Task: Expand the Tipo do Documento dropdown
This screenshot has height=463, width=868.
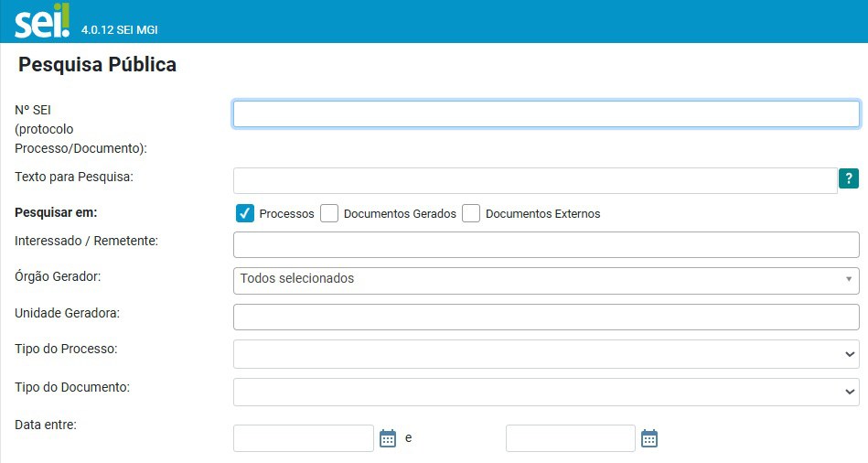Action: coord(546,392)
